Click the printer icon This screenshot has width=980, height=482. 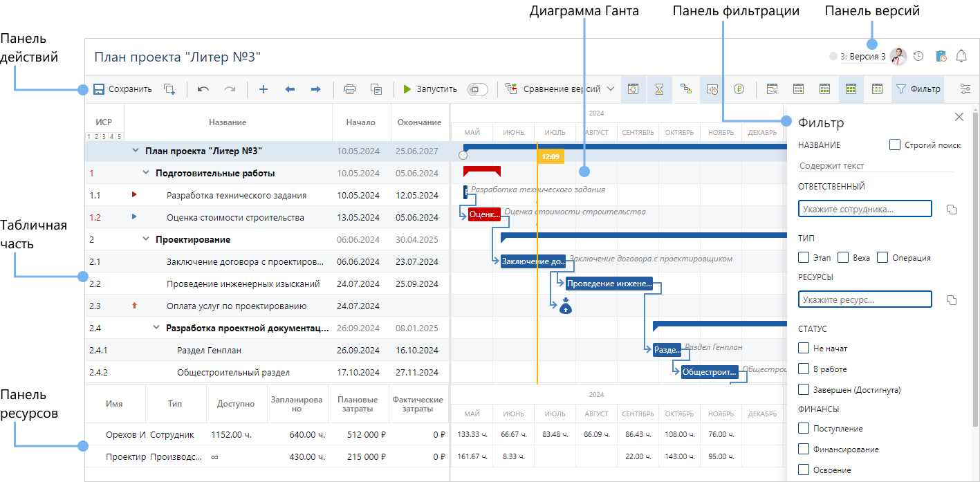(350, 89)
